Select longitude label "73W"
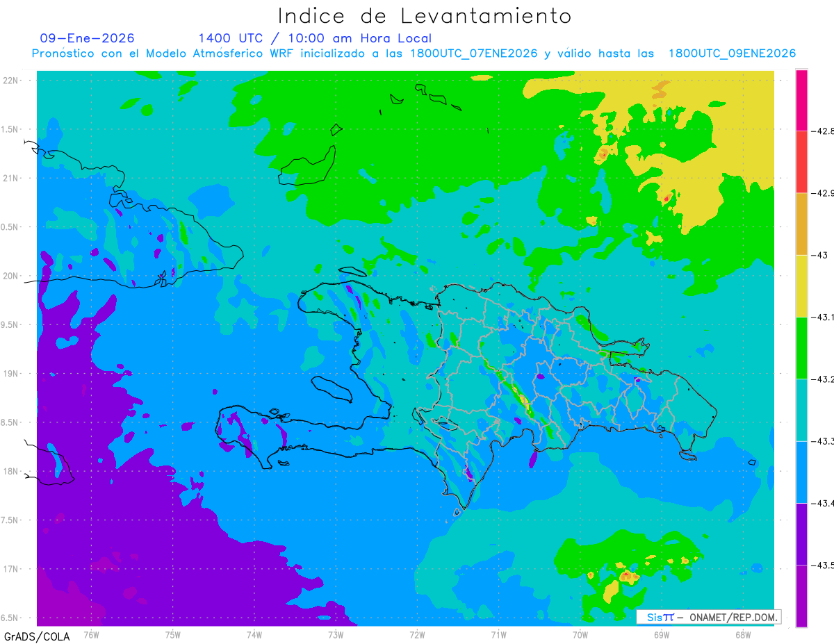 [336, 635]
